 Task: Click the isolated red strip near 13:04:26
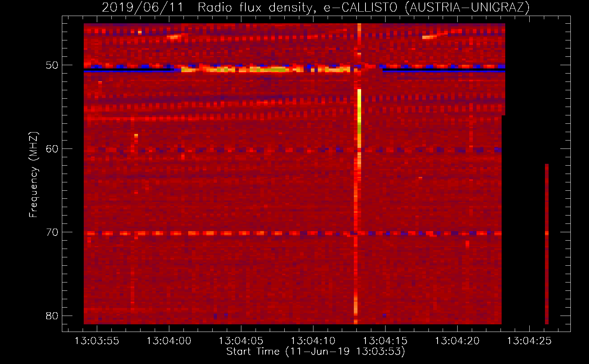click(x=547, y=244)
